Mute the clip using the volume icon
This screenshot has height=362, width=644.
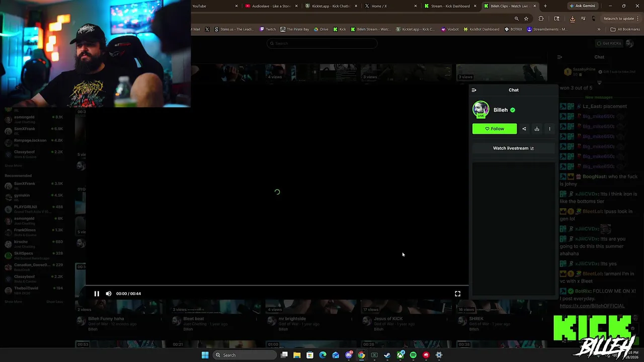[x=109, y=294]
